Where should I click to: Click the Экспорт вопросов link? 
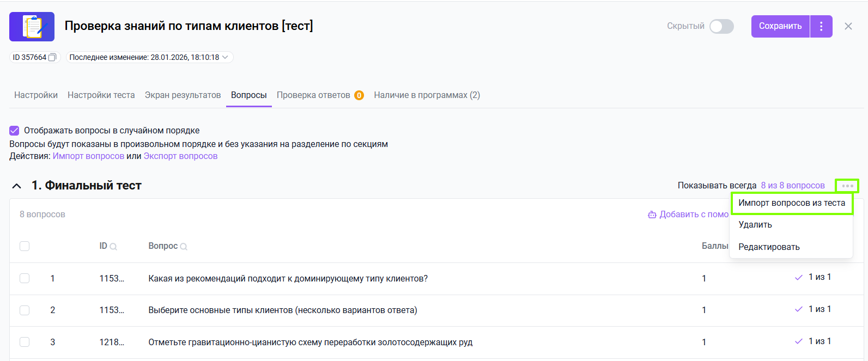(x=180, y=156)
